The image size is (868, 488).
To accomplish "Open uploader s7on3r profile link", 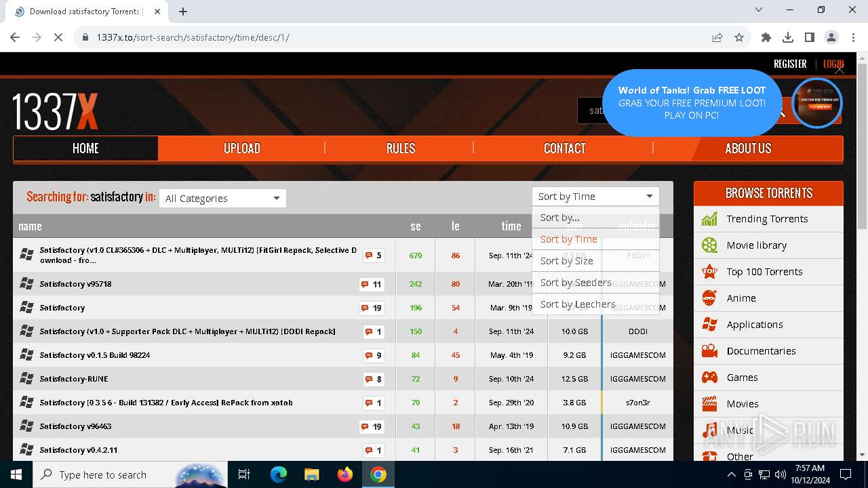I will (638, 403).
